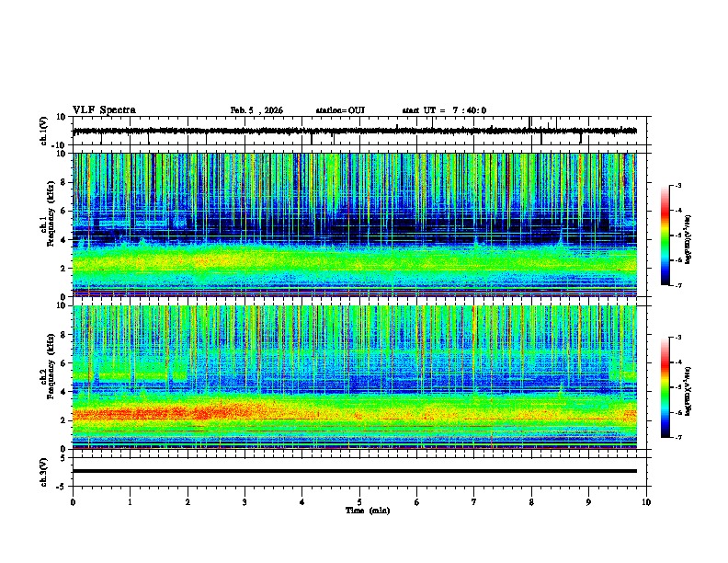
Task: Click time axis tick label "6"
Action: [x=417, y=502]
